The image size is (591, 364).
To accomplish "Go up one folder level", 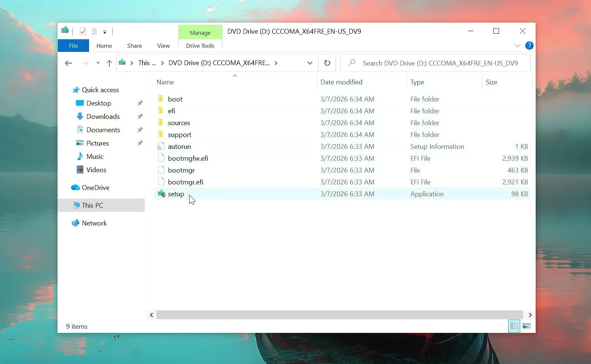I will 109,63.
